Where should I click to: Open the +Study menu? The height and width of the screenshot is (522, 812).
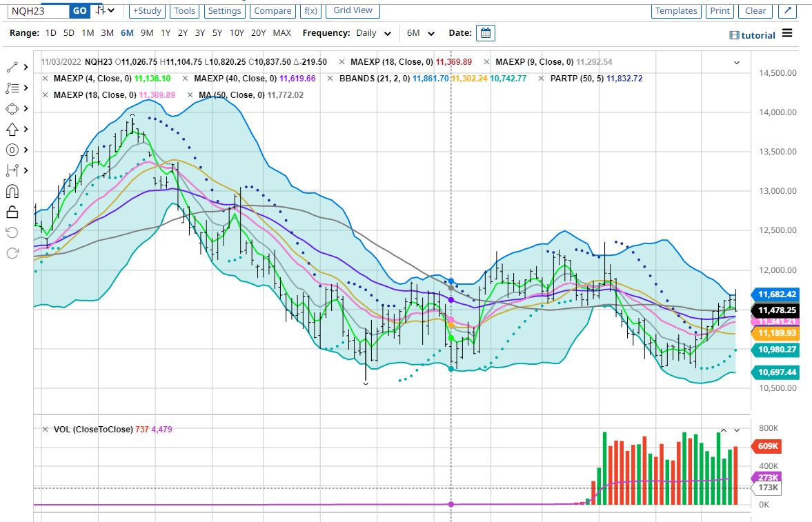[x=147, y=10]
